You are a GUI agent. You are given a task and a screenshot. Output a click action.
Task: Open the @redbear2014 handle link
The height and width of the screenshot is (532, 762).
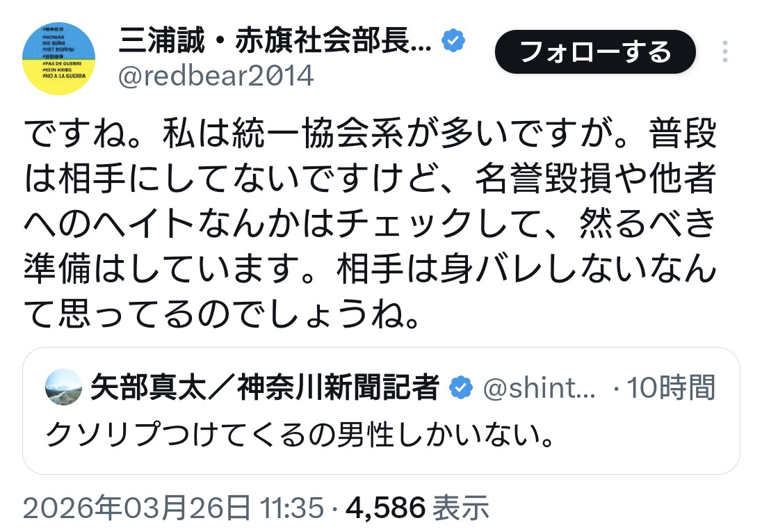point(216,75)
